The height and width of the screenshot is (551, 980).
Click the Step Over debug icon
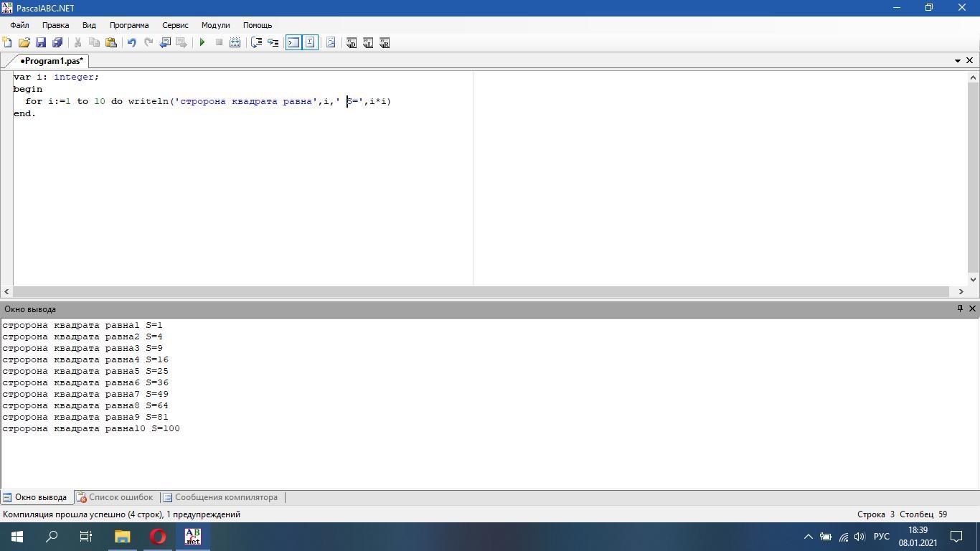pos(256,43)
